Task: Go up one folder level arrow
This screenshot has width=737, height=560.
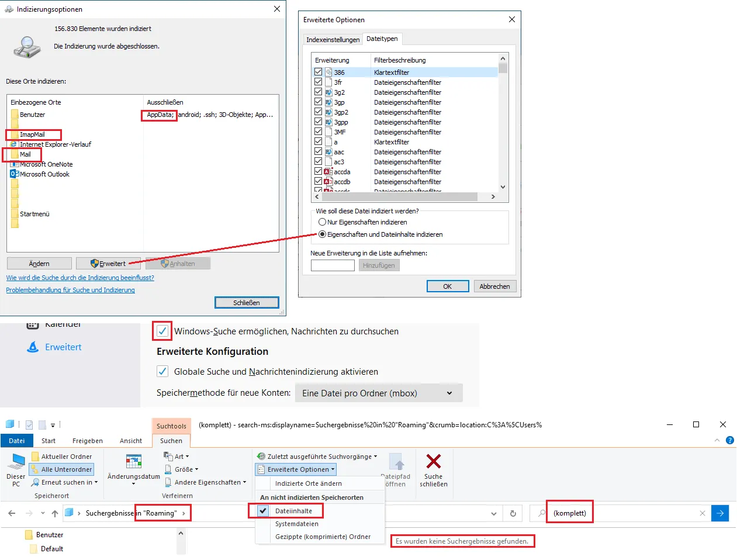Action: pyautogui.click(x=55, y=513)
